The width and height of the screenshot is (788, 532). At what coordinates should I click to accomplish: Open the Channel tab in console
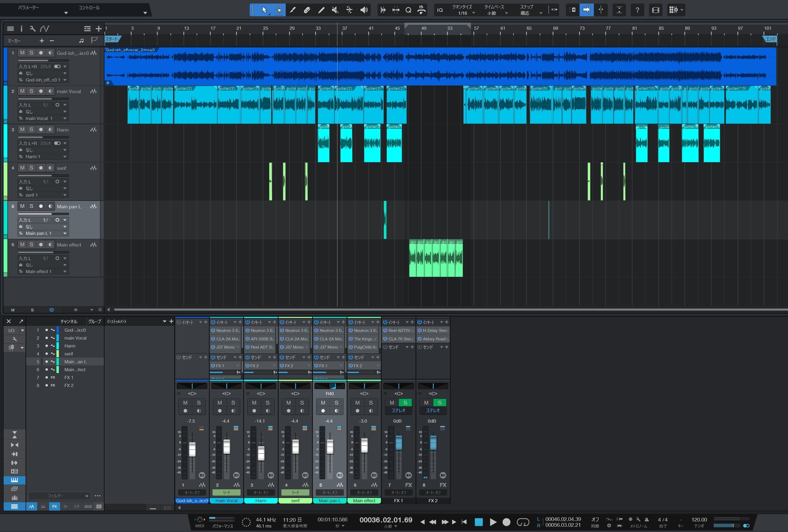pos(69,322)
